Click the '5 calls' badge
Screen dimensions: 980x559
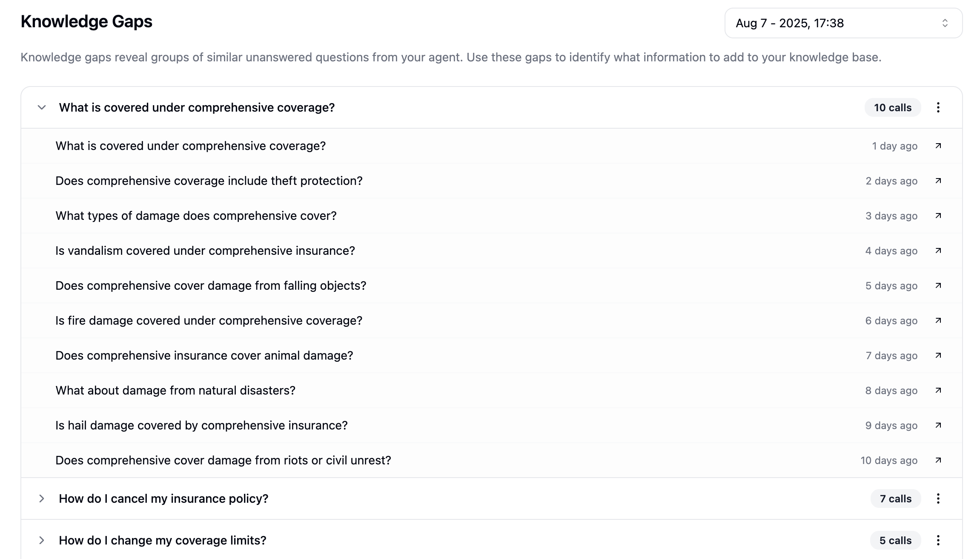tap(895, 541)
